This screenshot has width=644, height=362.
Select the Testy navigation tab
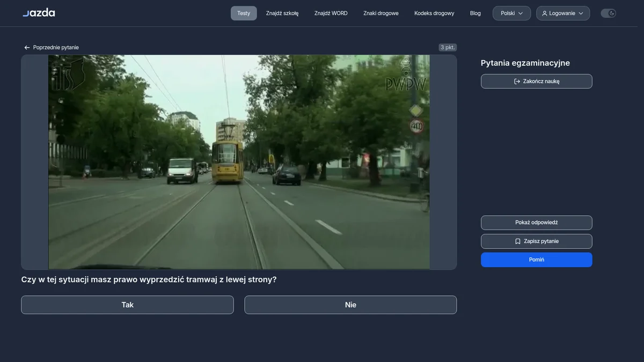point(244,13)
